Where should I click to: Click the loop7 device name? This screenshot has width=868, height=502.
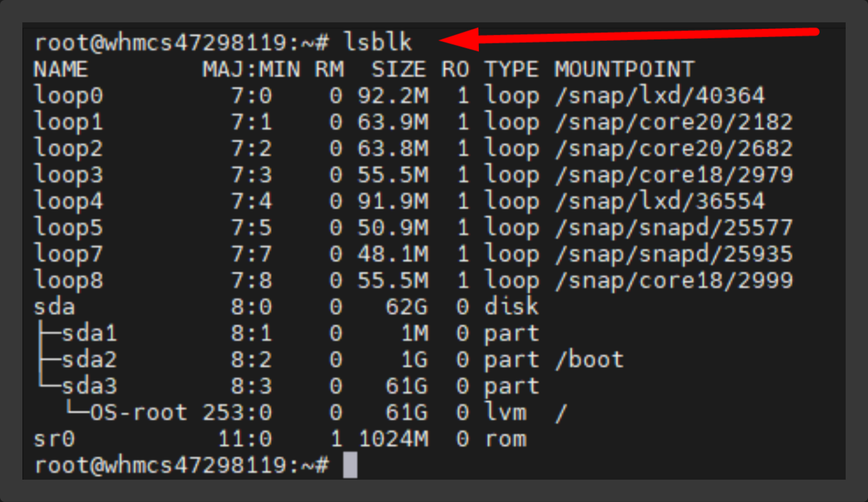click(68, 254)
